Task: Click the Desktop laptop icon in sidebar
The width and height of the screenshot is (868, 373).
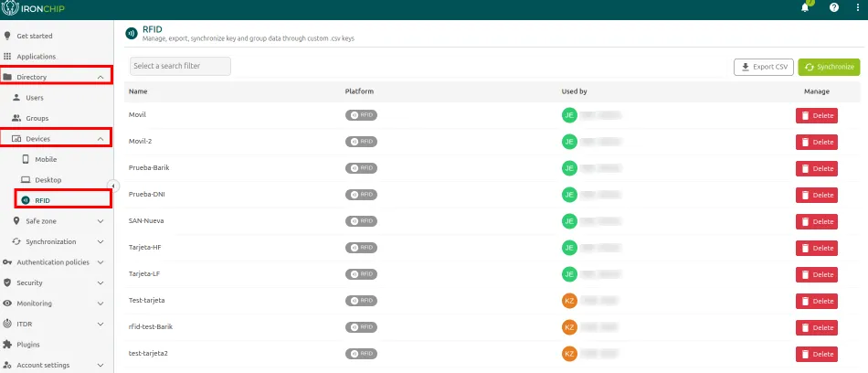Action: (x=26, y=179)
